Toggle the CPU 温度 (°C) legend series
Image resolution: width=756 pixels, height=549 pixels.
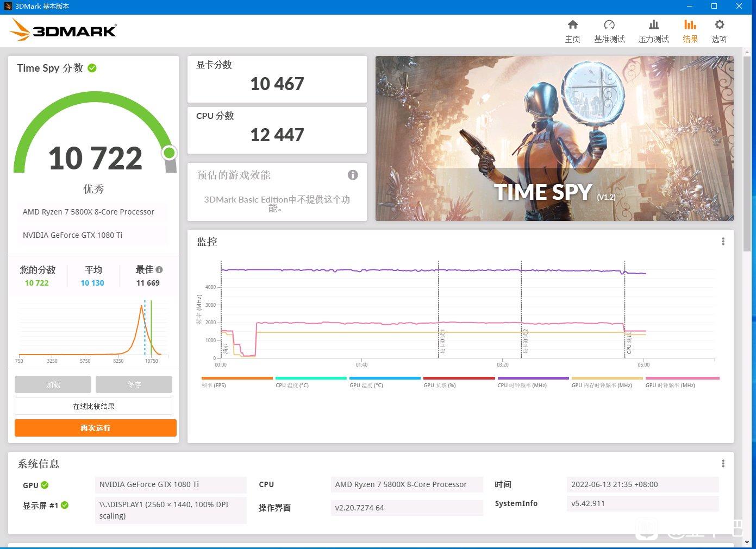[x=311, y=382]
